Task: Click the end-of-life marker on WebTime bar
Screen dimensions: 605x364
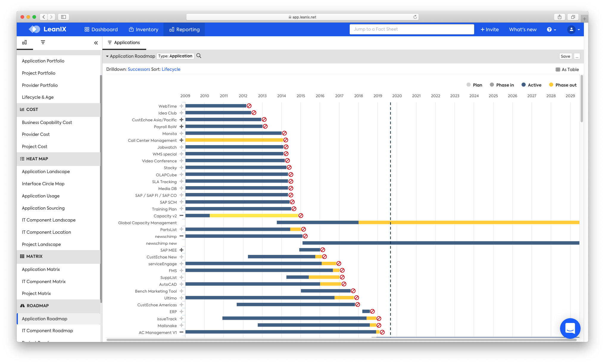Action: (249, 106)
